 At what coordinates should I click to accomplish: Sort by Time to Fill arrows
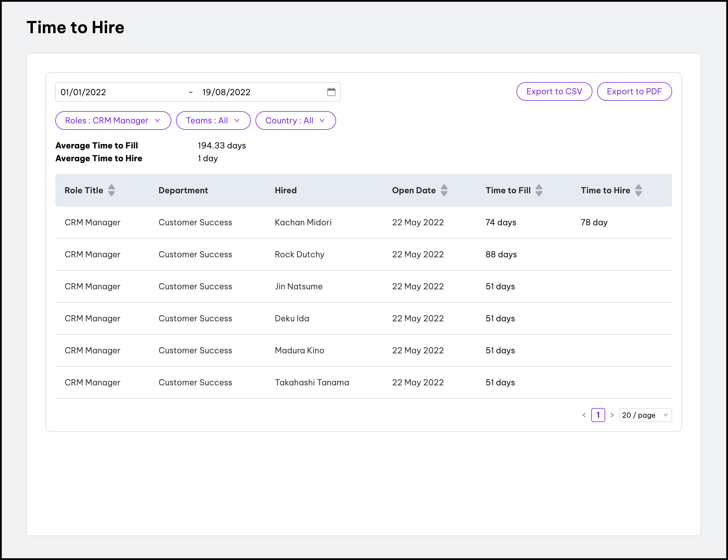(539, 190)
